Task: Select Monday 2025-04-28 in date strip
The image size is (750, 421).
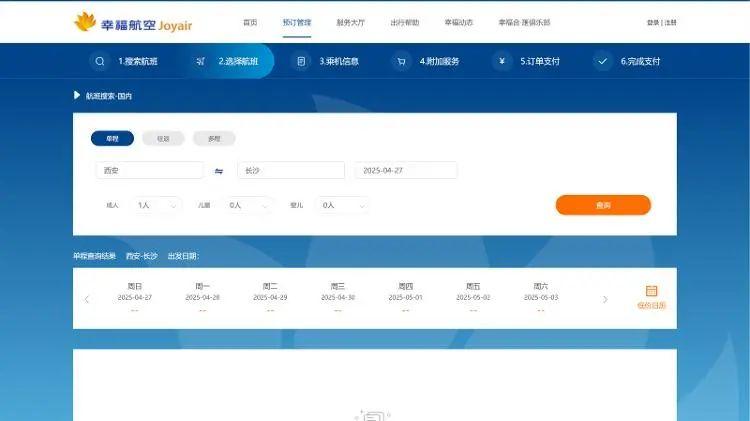Action: [202, 298]
